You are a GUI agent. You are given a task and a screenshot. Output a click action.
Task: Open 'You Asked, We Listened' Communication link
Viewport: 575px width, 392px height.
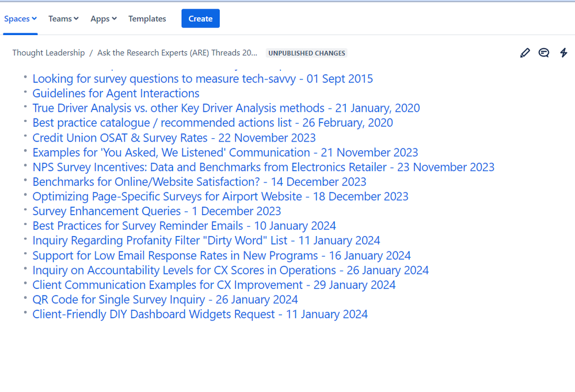pos(225,152)
